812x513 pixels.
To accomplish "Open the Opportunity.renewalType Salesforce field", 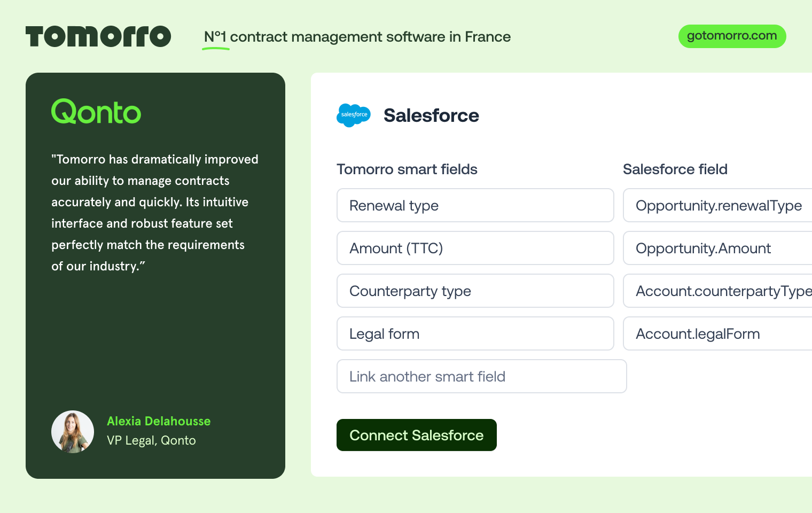I will 718,205.
